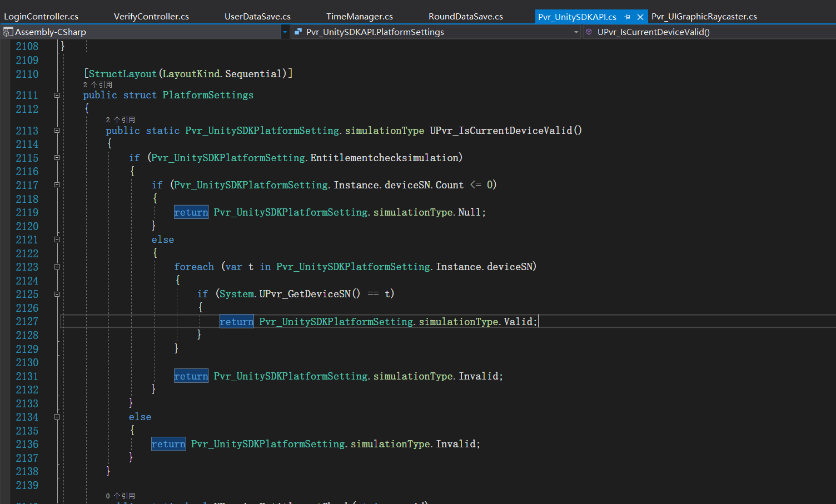Click UPvr_GetDeviceSN call on line 2125

click(x=310, y=294)
